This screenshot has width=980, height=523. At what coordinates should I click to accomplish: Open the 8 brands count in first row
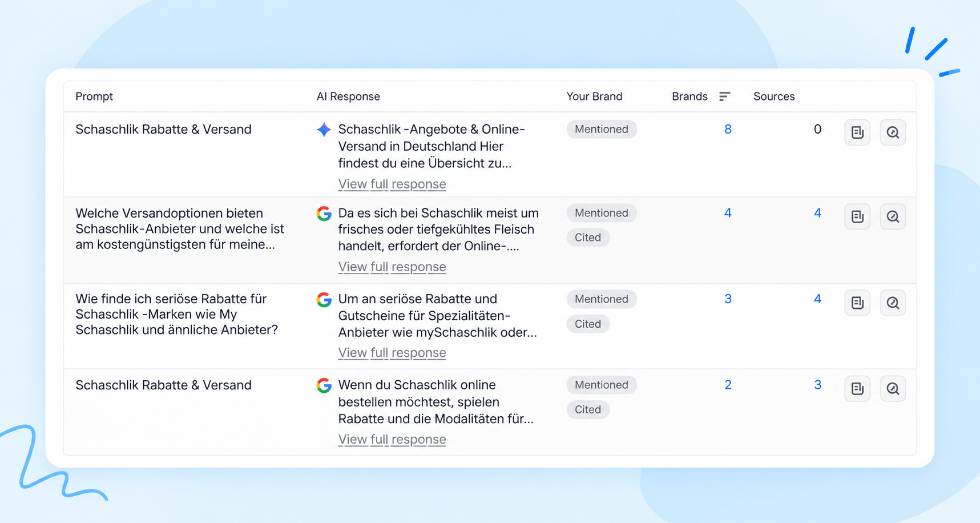[x=728, y=130]
